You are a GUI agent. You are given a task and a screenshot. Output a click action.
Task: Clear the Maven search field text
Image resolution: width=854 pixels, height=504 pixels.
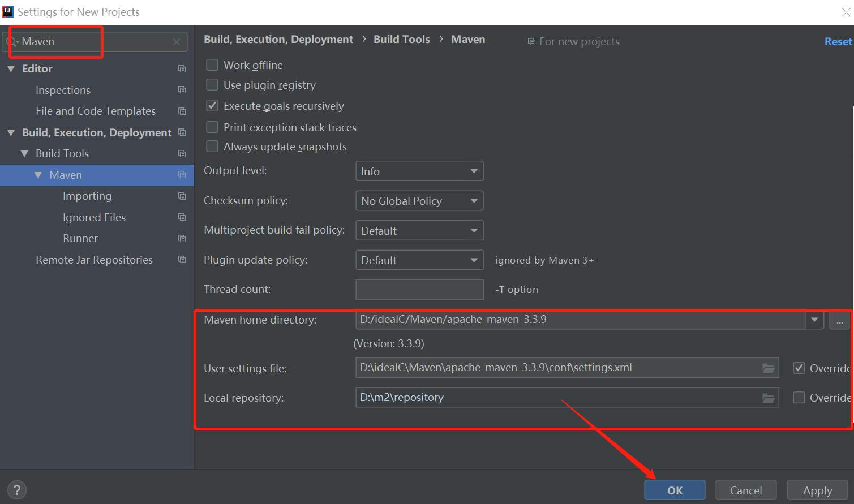click(177, 42)
